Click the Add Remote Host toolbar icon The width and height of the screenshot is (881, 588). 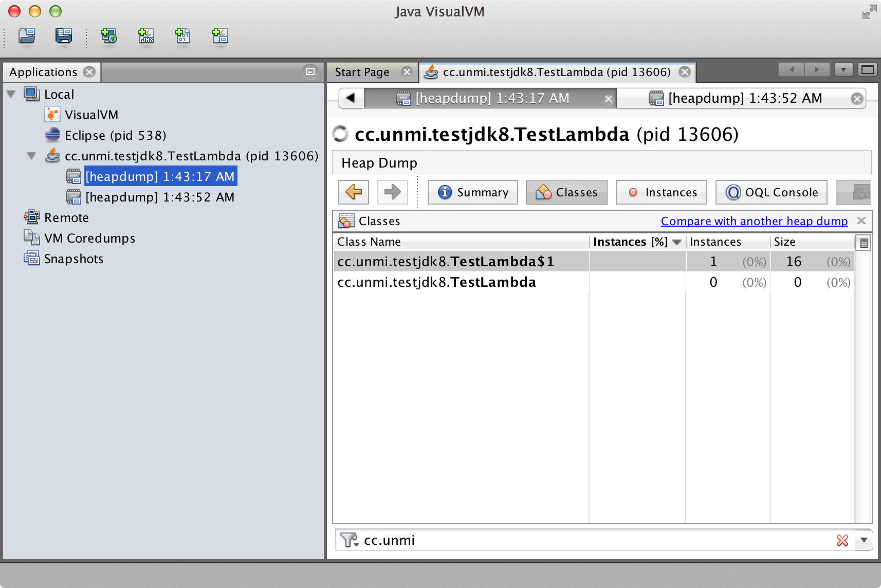pos(108,36)
